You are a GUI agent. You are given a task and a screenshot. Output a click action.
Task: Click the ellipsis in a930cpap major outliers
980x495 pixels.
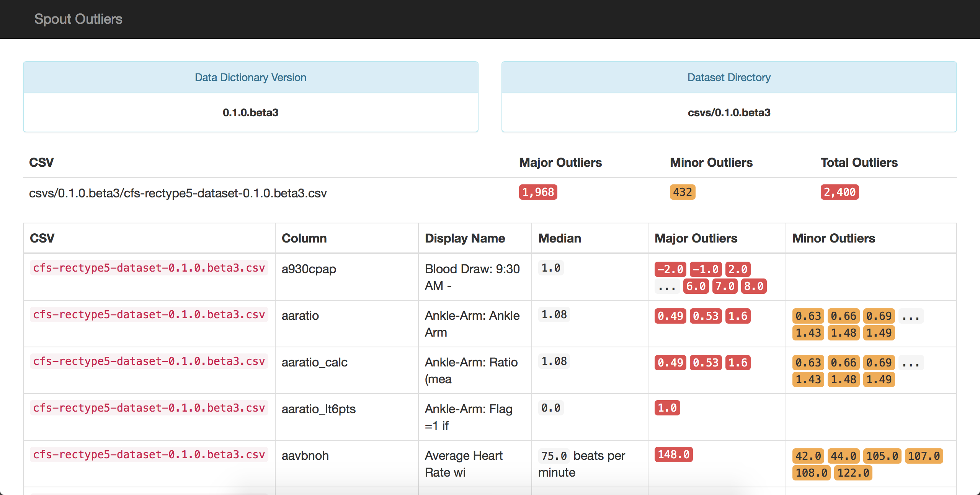pyautogui.click(x=667, y=286)
